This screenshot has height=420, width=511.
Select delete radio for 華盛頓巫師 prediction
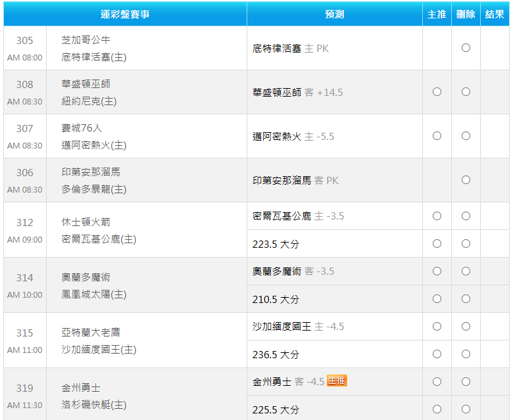click(x=466, y=92)
